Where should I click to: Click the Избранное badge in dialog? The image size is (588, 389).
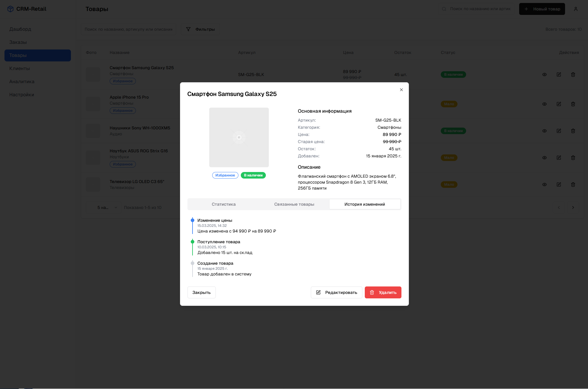tap(225, 175)
